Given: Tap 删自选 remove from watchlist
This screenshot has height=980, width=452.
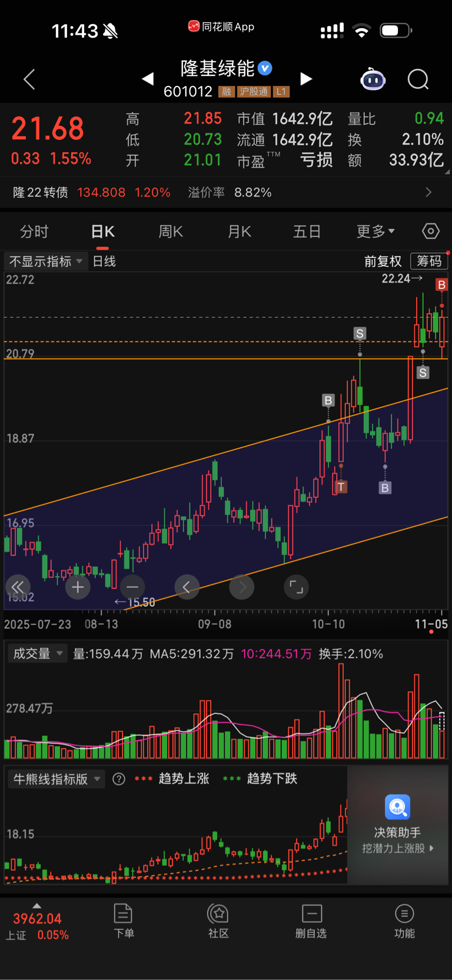Looking at the screenshot, I should [311, 921].
